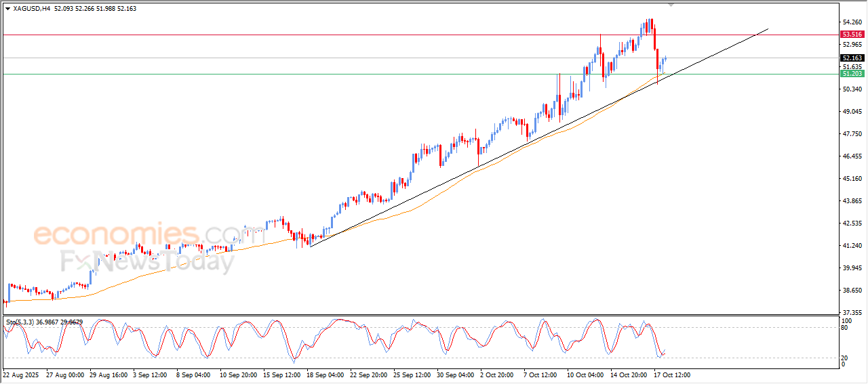Click the XAGUSD,H4 symbol title

[x=32, y=9]
